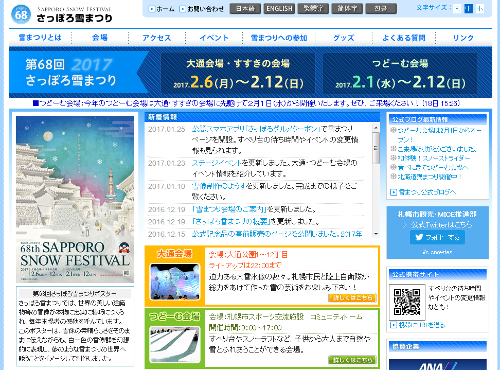Open the グッズ menu item
The image size is (500, 370).
click(x=344, y=38)
